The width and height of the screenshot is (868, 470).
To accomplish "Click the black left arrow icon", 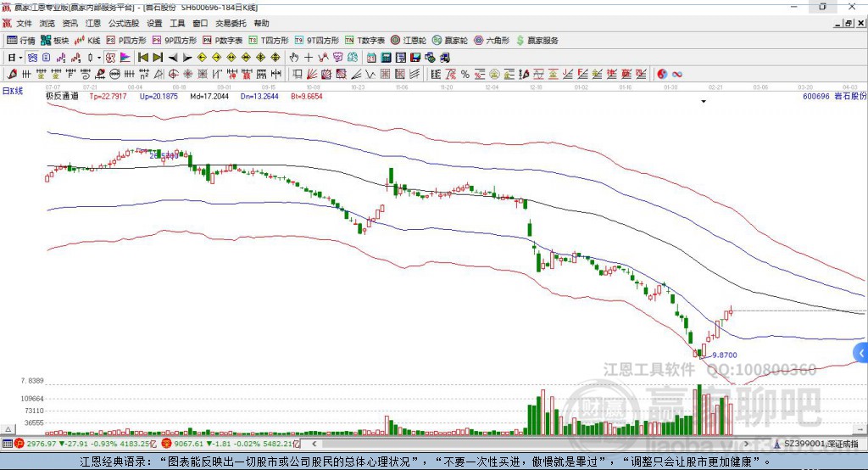I will tap(173, 58).
